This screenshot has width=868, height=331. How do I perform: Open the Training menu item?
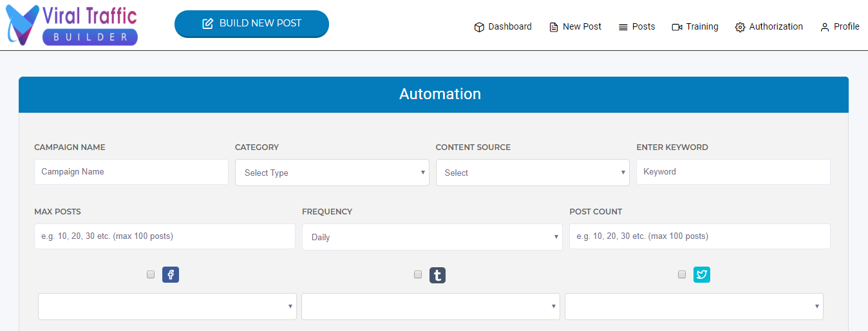pyautogui.click(x=695, y=27)
